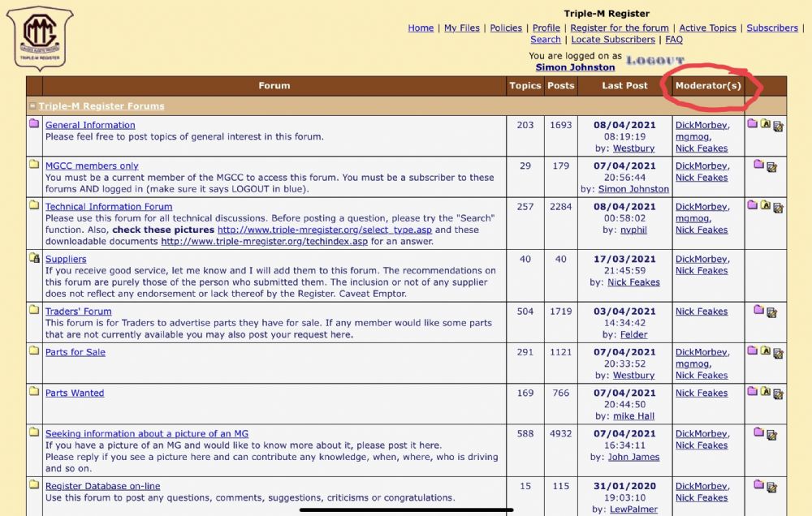The image size is (812, 516).
Task: Collapse the Triple-M Register Forums category
Action: pos(32,105)
